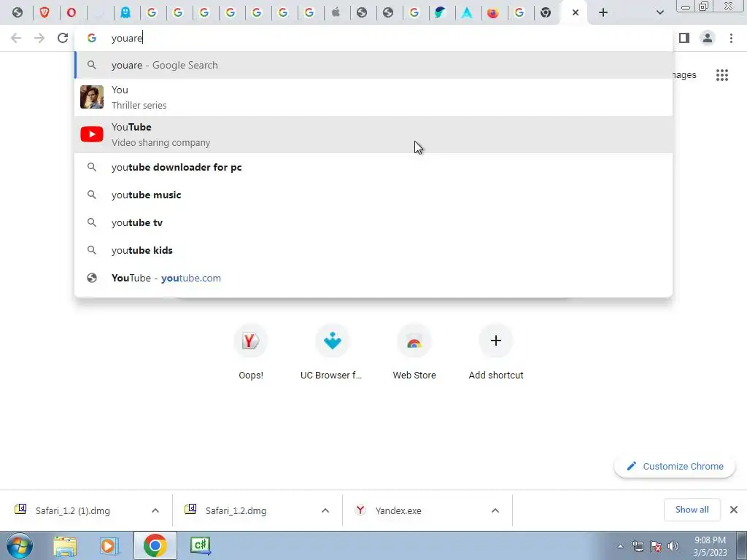Viewport: 747px width, 560px height.
Task: Click Show all downloads
Action: click(x=692, y=510)
